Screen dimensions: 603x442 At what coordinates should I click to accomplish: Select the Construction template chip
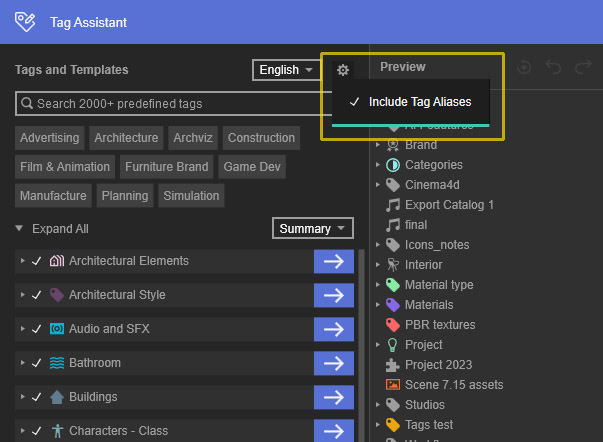click(261, 138)
